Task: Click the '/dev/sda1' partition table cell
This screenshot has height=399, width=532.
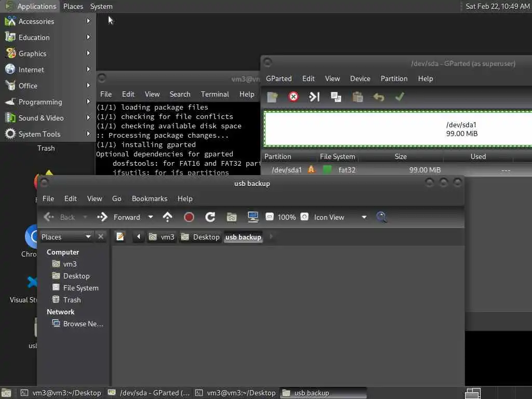Action: click(x=286, y=170)
